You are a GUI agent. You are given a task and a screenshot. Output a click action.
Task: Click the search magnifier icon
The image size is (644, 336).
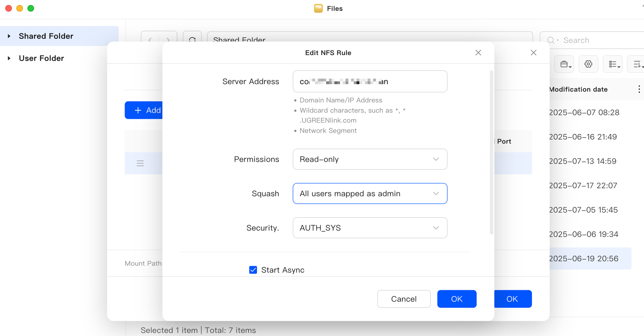tap(551, 40)
